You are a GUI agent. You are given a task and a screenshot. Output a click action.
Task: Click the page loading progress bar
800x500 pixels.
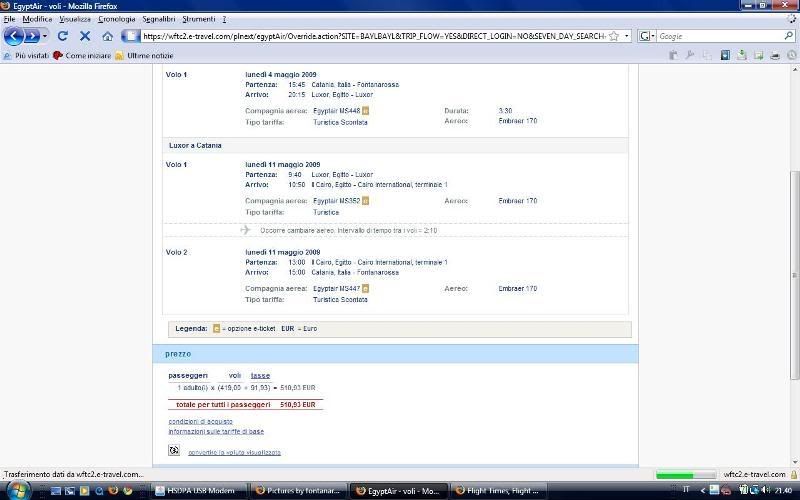(x=686, y=474)
